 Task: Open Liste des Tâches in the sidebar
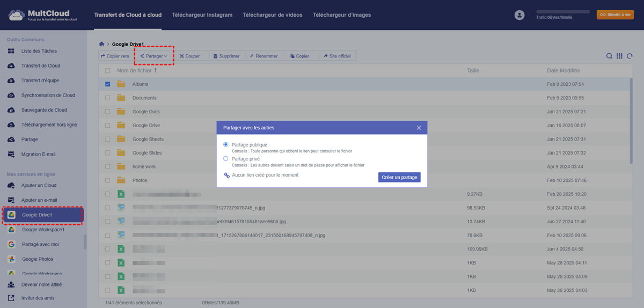[x=39, y=51]
